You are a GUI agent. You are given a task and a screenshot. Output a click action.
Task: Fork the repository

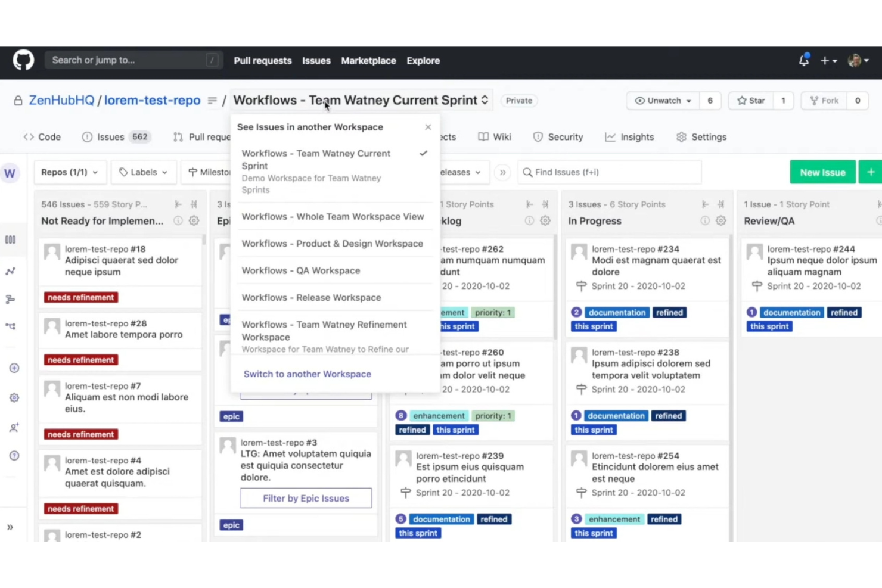click(x=824, y=101)
